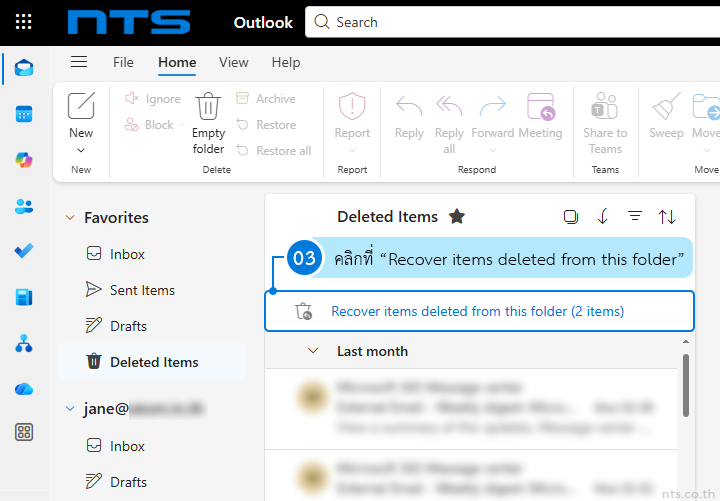The width and height of the screenshot is (720, 501).
Task: Click the Move to folder icon
Action: click(706, 106)
